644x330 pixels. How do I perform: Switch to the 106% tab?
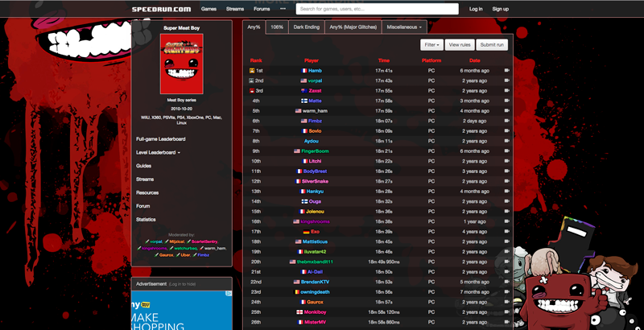tap(277, 27)
